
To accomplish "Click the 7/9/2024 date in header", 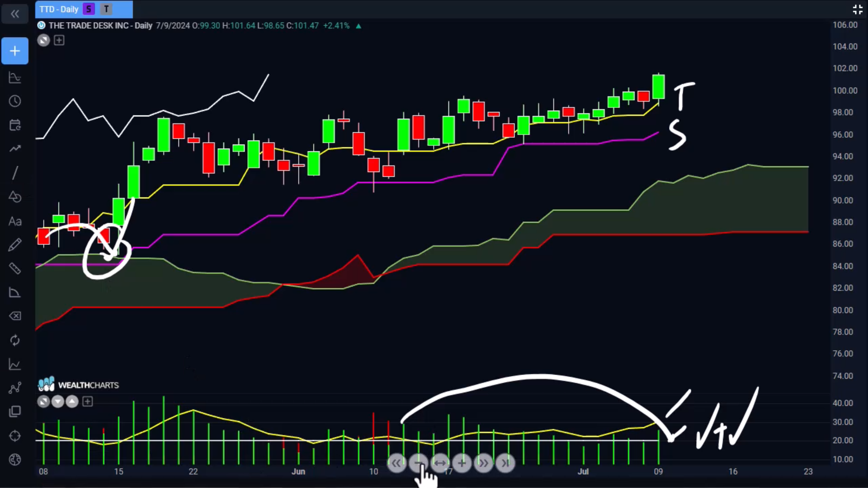I will 173,26.
